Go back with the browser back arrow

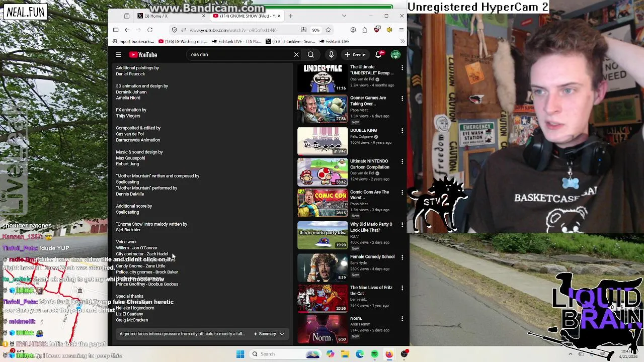click(127, 30)
